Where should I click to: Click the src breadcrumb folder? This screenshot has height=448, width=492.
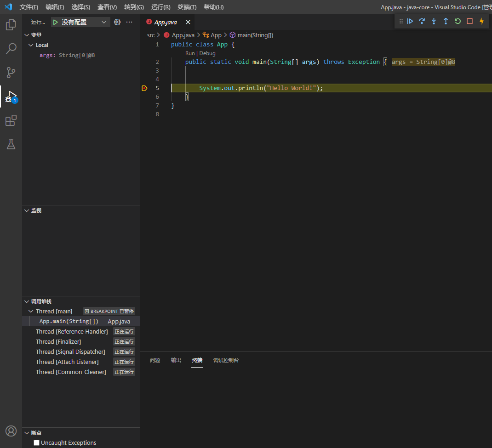151,35
